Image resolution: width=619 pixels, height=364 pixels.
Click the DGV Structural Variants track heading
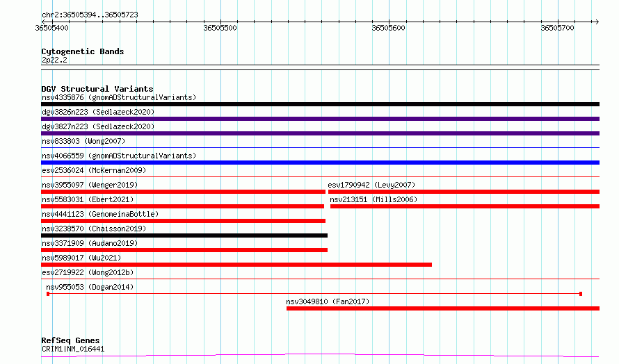pyautogui.click(x=97, y=89)
